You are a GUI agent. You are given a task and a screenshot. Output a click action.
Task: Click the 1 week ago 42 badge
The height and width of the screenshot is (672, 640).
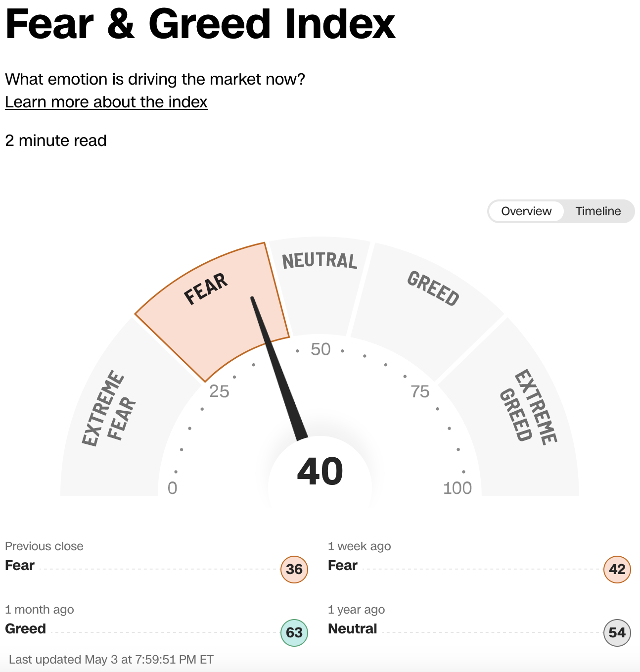pyautogui.click(x=617, y=569)
